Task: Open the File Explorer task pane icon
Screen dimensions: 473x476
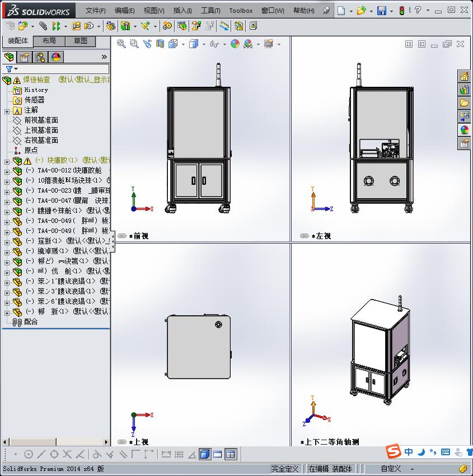Action: pos(464,103)
